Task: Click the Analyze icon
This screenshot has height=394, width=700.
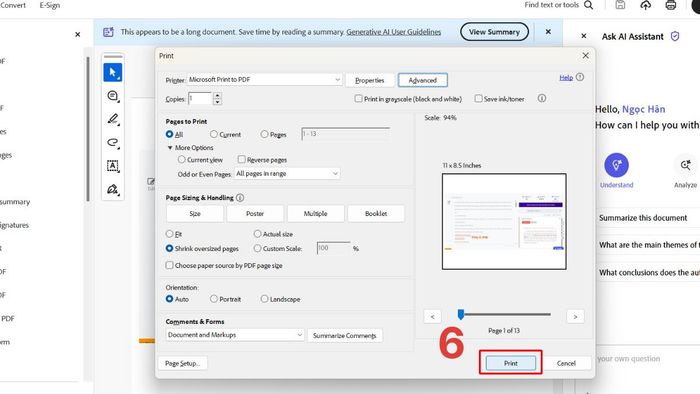Action: [x=686, y=165]
